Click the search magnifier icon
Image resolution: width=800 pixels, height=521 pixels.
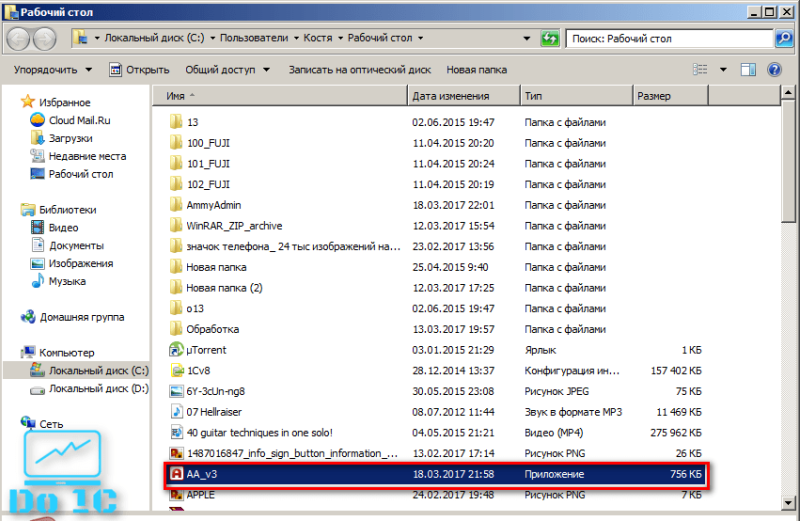click(784, 38)
